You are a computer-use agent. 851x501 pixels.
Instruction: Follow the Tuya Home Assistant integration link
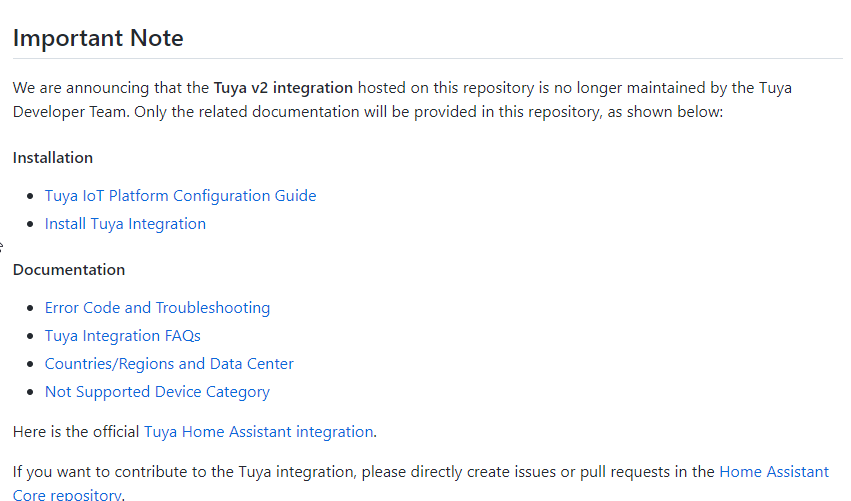click(258, 432)
